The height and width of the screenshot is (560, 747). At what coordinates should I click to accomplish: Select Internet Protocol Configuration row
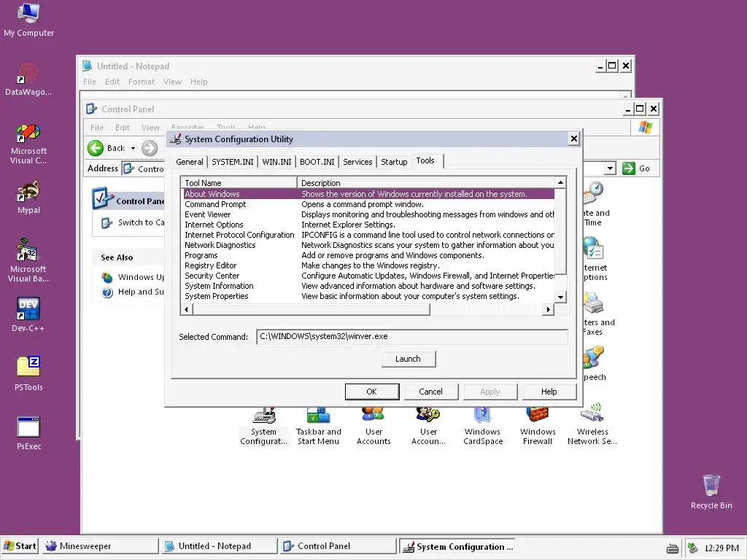click(x=368, y=236)
